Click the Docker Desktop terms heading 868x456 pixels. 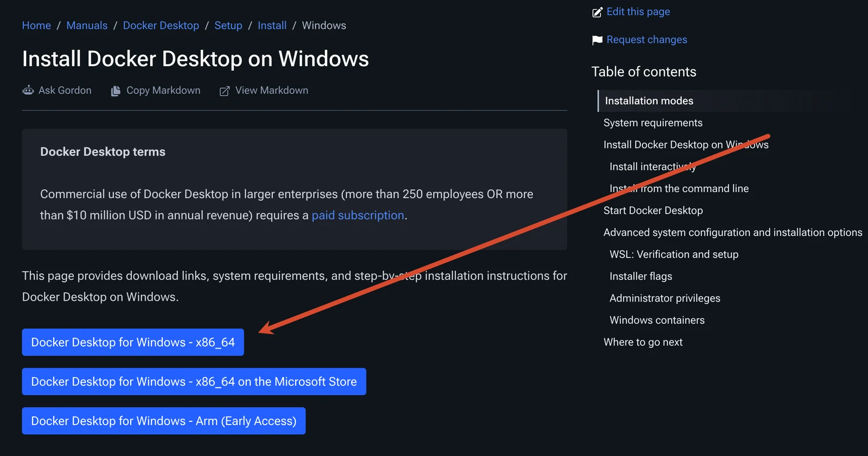pos(103,152)
